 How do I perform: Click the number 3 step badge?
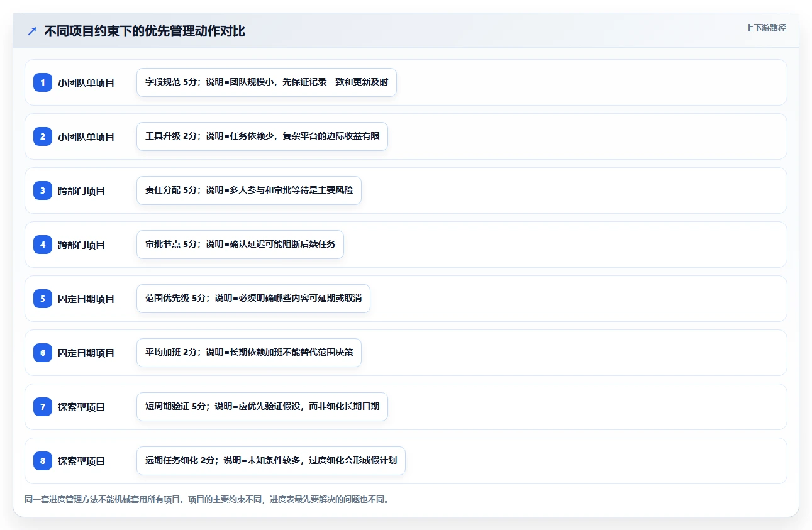click(43, 190)
